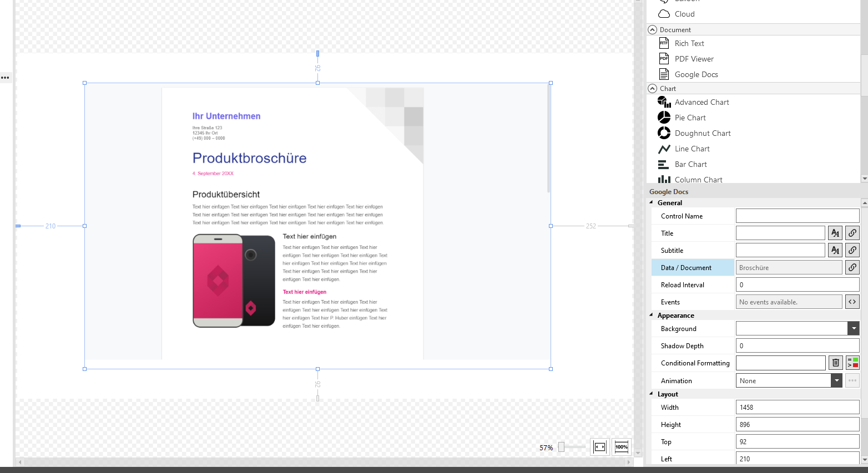Screen dimensions: 868x473
Task: Select the PDF Viewer element icon
Action: point(664,59)
